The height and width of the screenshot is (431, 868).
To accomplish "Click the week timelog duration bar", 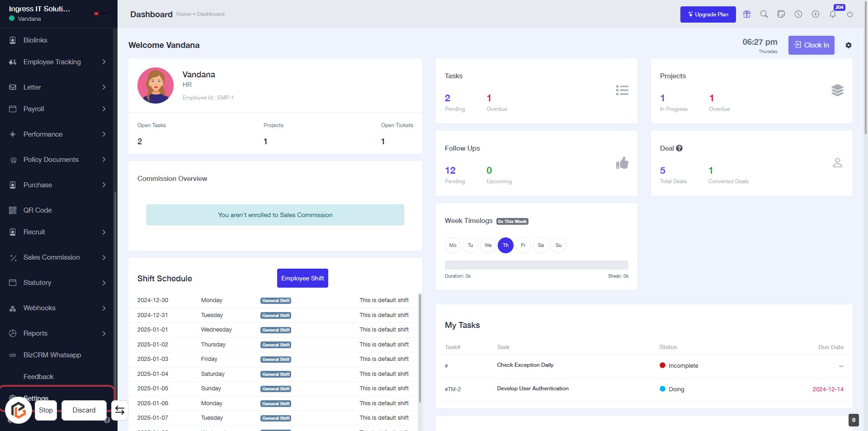I will click(536, 265).
